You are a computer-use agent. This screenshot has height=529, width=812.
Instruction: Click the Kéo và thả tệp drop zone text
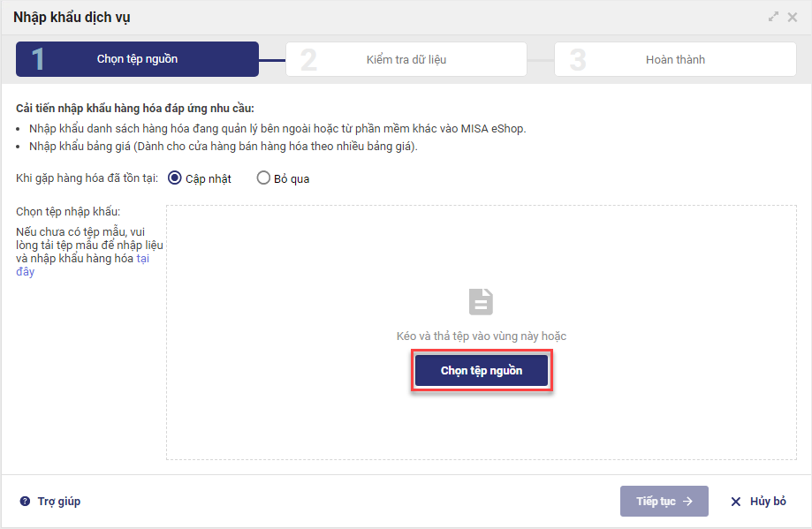(x=481, y=336)
